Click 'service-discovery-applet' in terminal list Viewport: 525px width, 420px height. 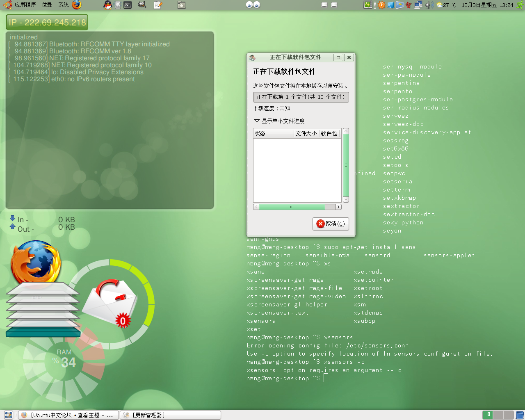[427, 132]
